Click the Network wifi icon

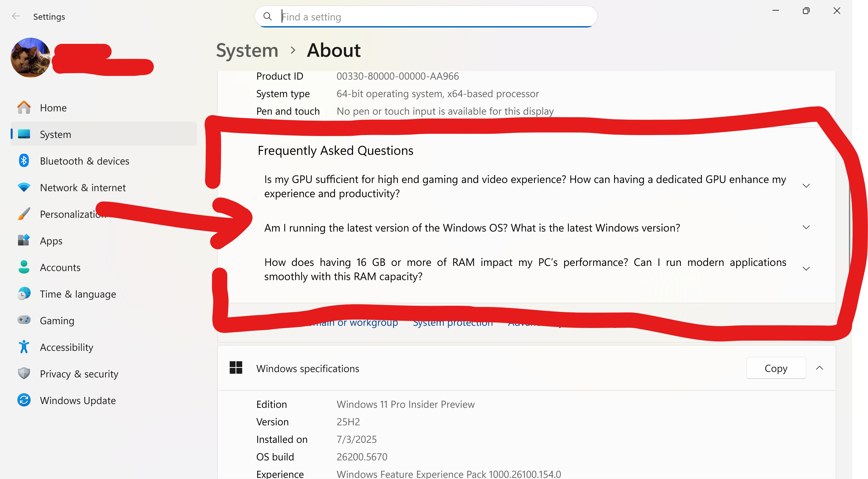[24, 187]
